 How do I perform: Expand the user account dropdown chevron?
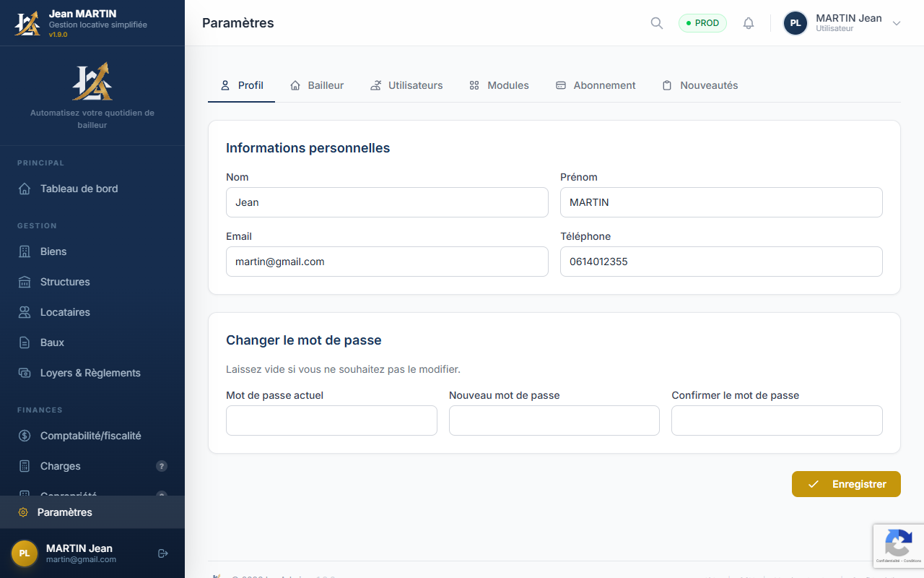pyautogui.click(x=897, y=22)
